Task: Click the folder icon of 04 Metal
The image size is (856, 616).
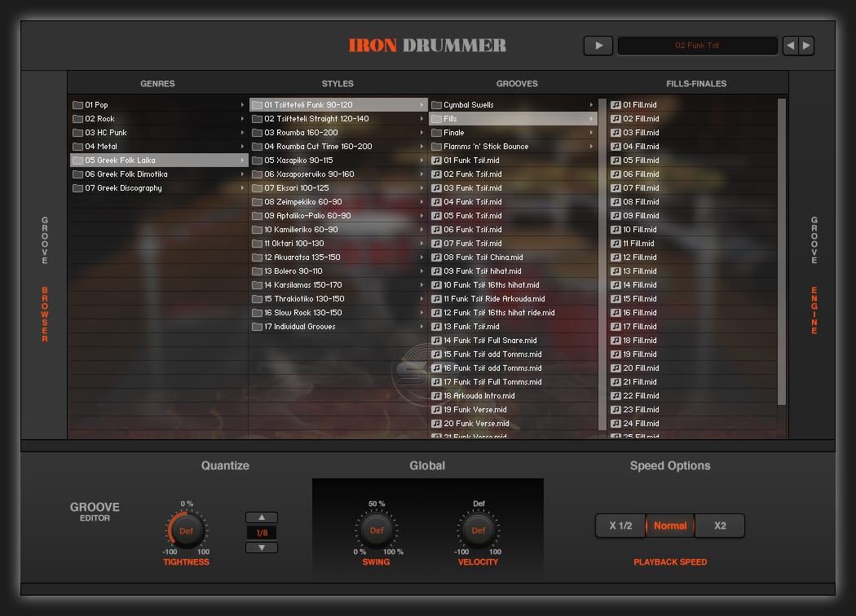Action: click(78, 147)
